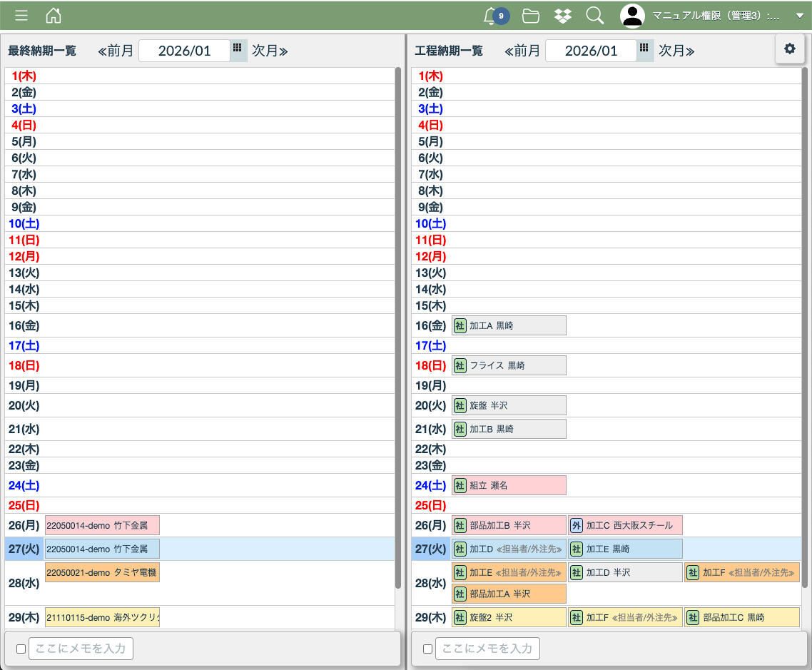Open calendar picker in final deadline panel

238,49
